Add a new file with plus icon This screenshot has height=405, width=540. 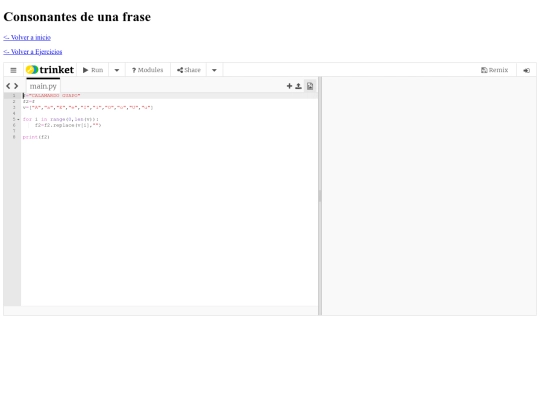[x=289, y=86]
